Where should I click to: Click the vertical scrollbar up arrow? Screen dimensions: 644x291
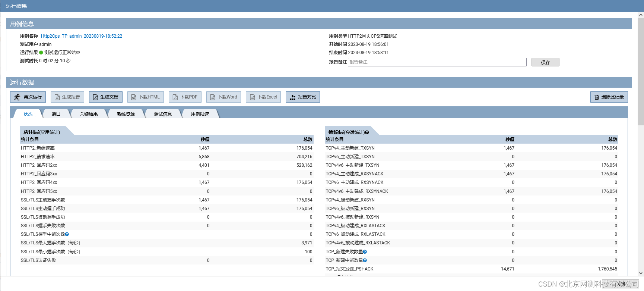(x=641, y=15)
